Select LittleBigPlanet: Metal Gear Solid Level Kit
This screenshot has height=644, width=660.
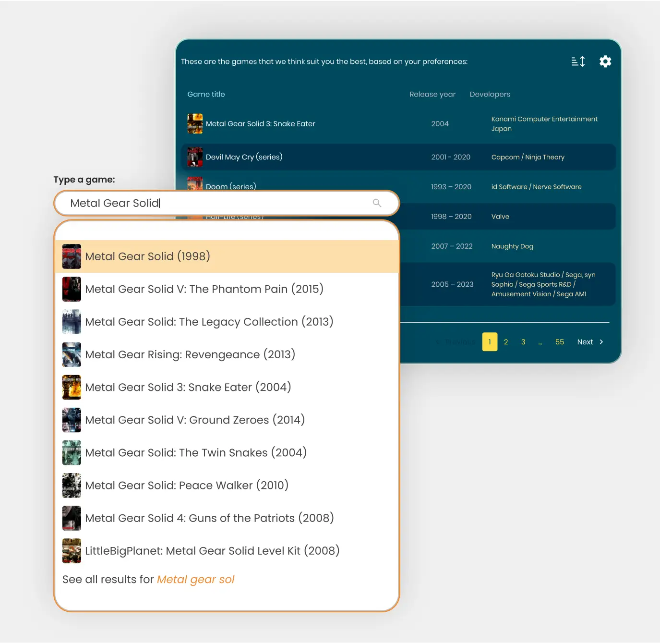227,550
